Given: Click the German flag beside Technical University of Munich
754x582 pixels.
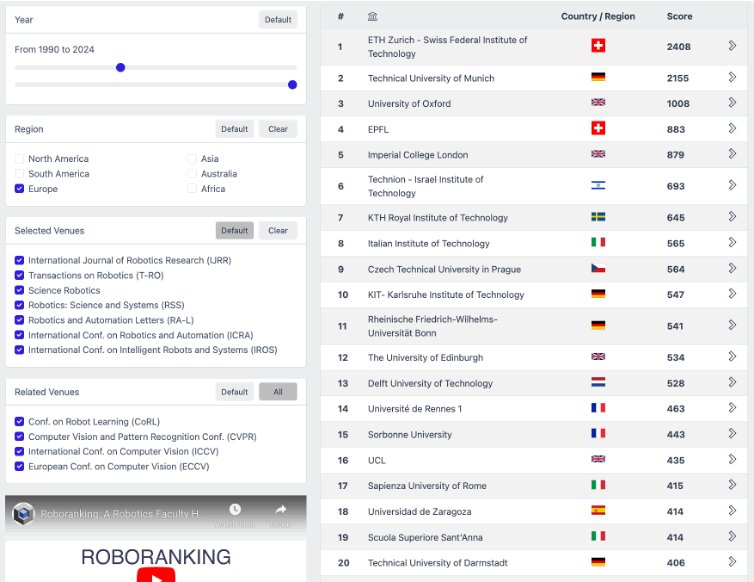Looking at the screenshot, I should [x=598, y=77].
